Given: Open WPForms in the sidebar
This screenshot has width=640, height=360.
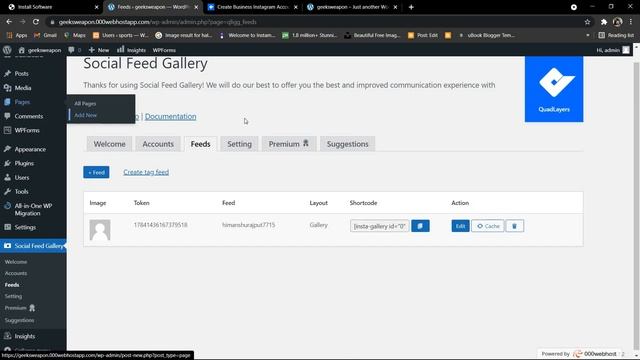Looking at the screenshot, I should coord(27,130).
